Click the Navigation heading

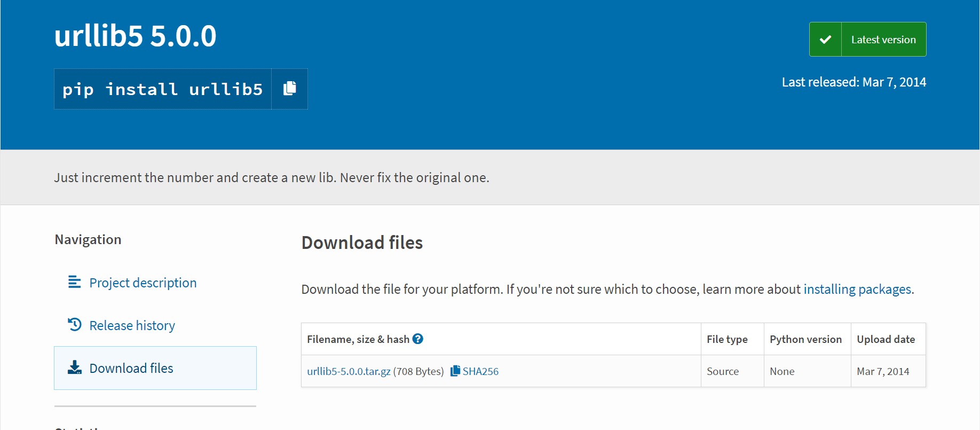tap(88, 239)
